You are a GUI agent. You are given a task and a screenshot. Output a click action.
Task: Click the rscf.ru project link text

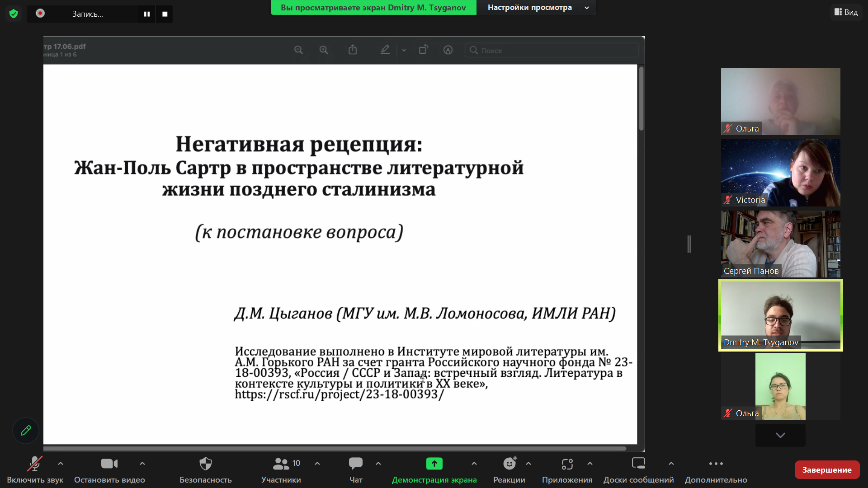coord(340,394)
